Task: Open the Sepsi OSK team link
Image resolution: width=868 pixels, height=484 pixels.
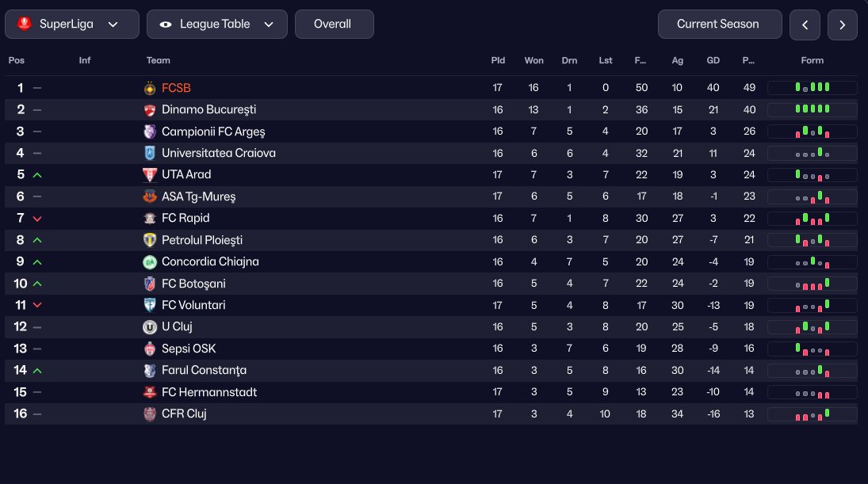Action: pos(189,349)
